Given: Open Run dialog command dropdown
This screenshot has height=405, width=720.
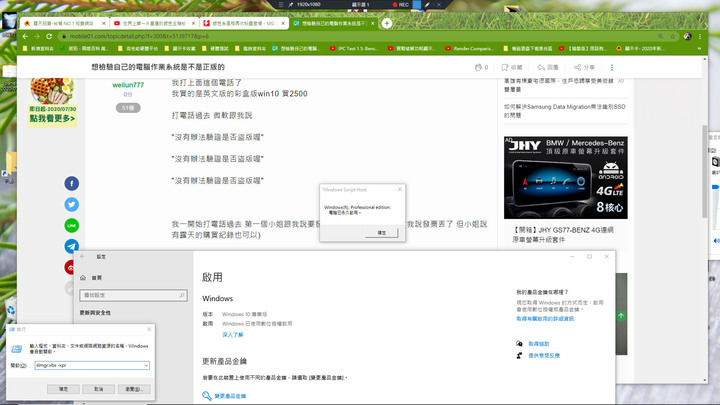Looking at the screenshot, I should pos(146,366).
